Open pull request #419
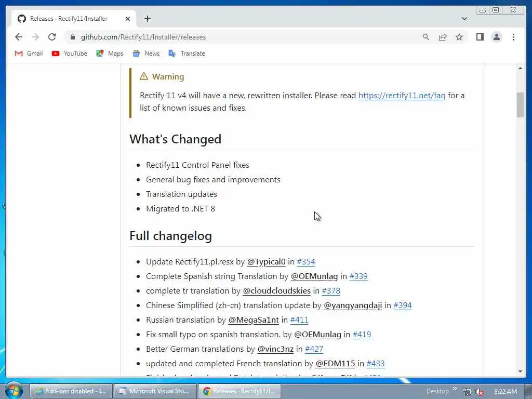Screen dimensions: 532x399 362,335
